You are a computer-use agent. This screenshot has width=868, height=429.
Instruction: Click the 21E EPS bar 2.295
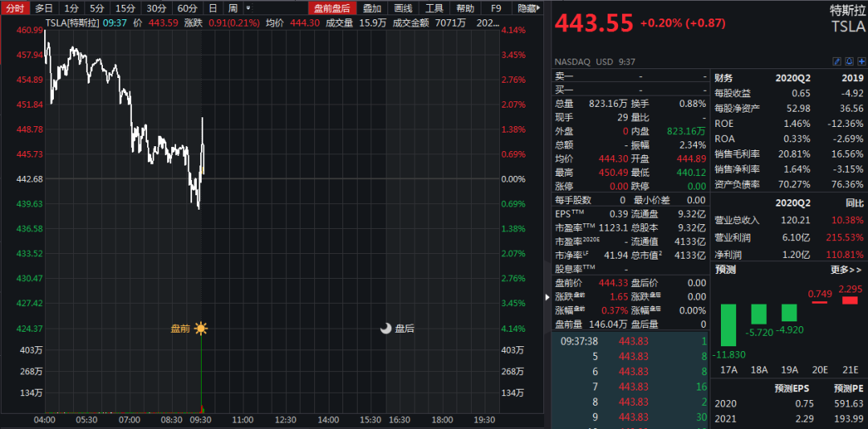tap(850, 300)
